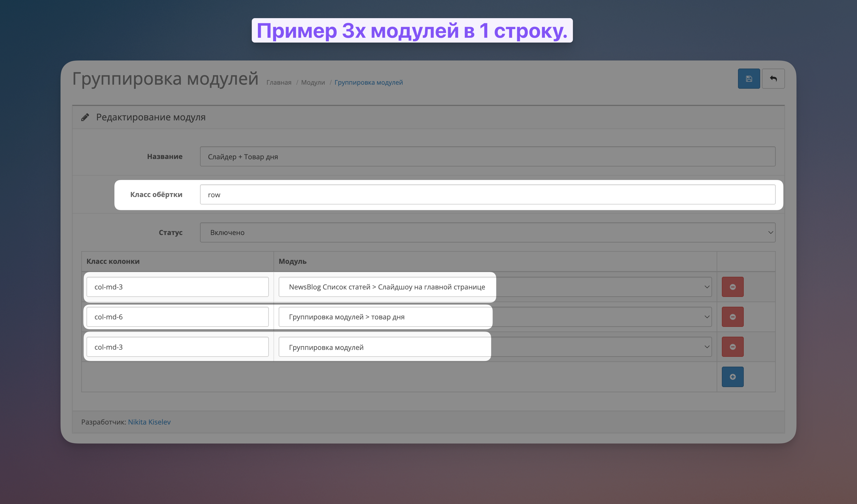Focus Класс обёртки field containing 'row'
Image resolution: width=857 pixels, height=504 pixels.
(488, 194)
